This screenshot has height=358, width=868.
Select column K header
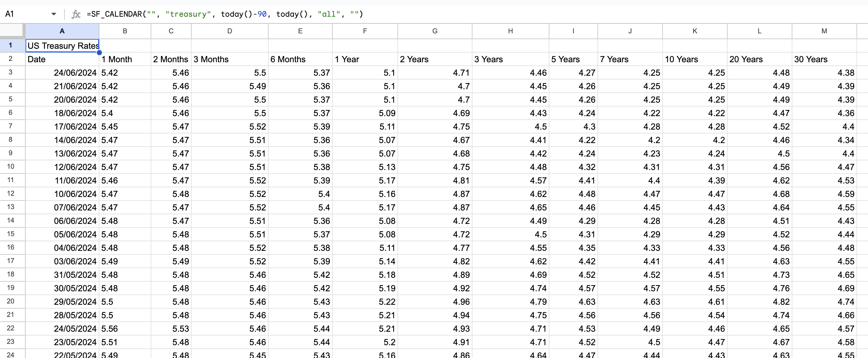[695, 31]
